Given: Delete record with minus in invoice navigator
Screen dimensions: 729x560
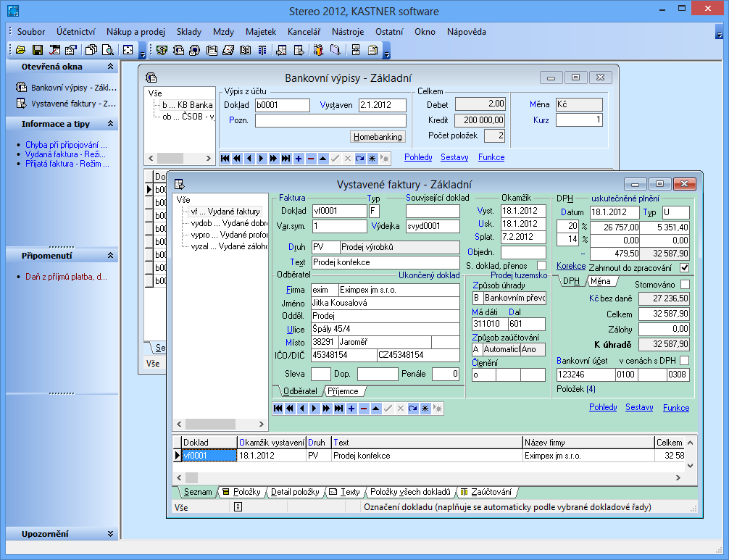Looking at the screenshot, I should click(x=364, y=409).
